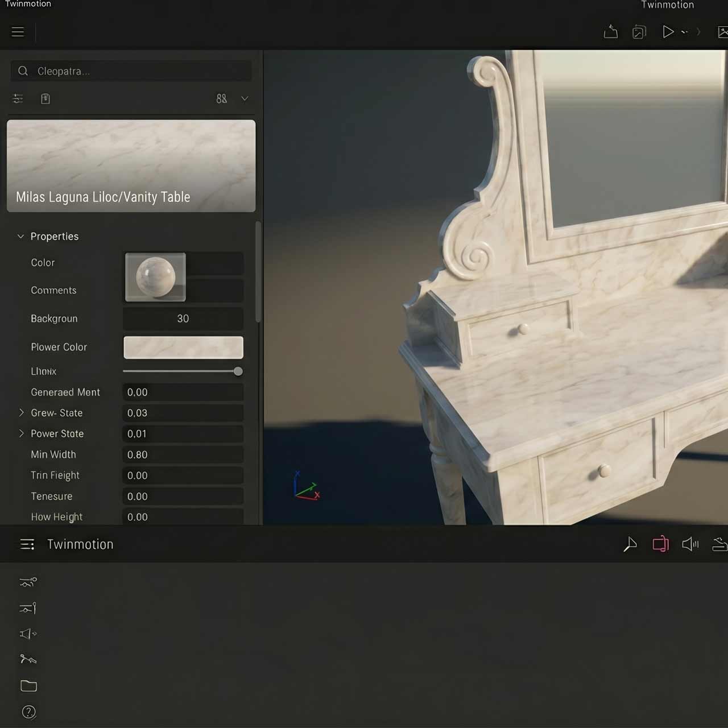Click the Power State value 0.01
The image size is (728, 728).
tap(183, 434)
